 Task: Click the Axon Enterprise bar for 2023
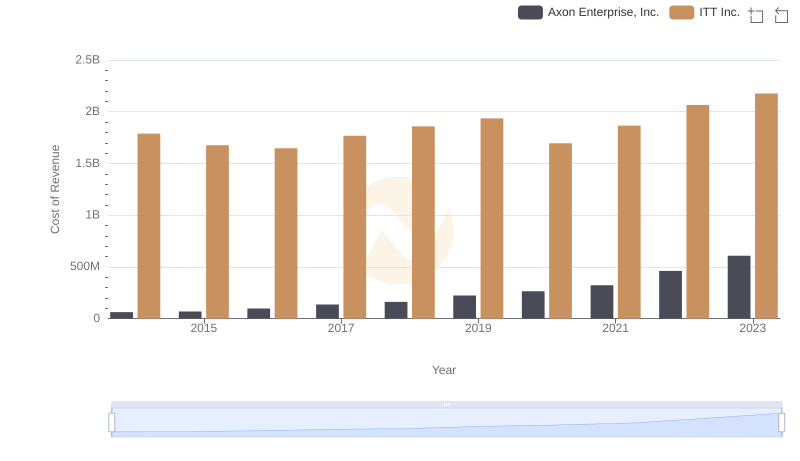pos(739,287)
